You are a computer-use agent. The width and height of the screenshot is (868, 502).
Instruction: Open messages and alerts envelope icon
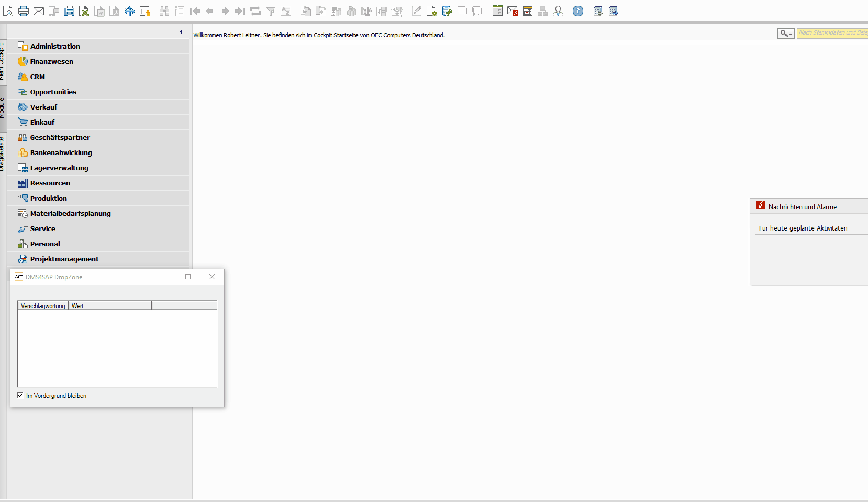tap(512, 11)
